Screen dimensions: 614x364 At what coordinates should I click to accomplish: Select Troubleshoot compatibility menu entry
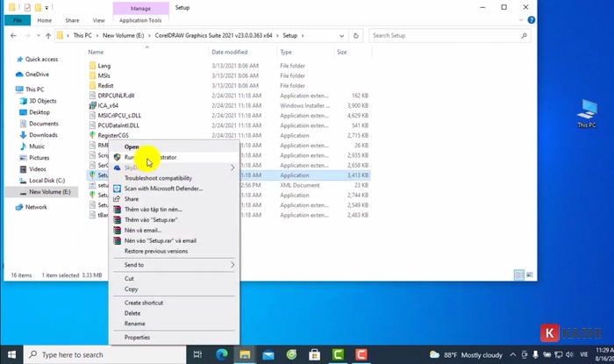tap(158, 178)
